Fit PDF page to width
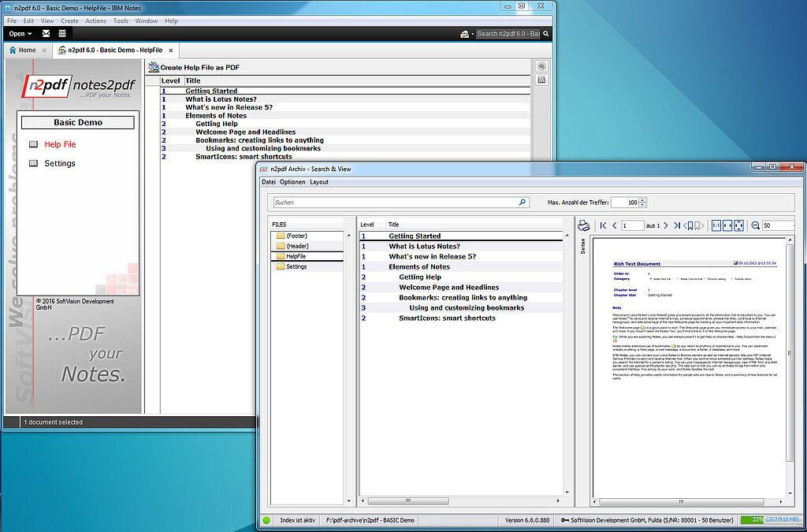 (727, 225)
